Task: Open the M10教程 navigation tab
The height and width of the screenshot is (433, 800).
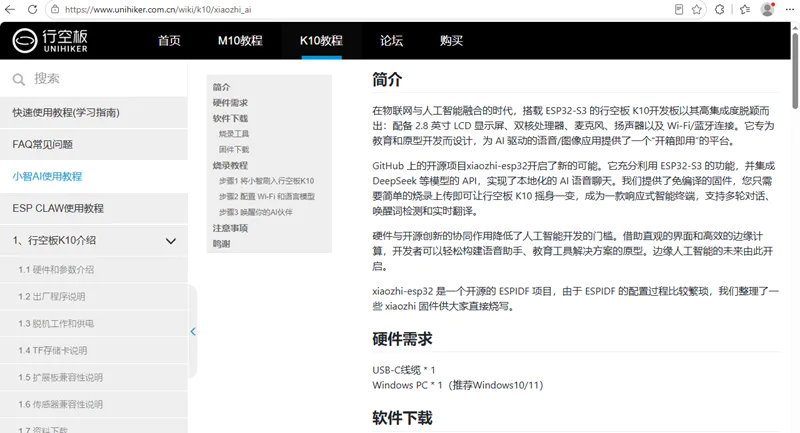Action: (x=240, y=40)
